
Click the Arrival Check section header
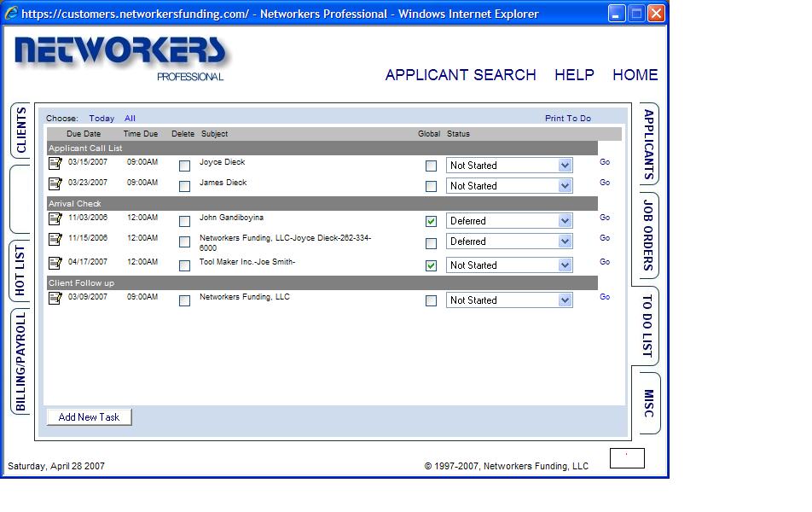coord(322,204)
